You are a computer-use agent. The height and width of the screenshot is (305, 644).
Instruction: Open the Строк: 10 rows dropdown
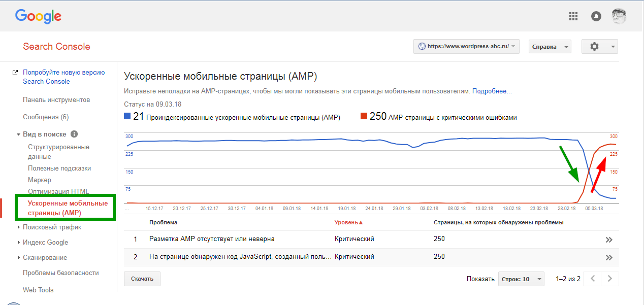point(521,279)
